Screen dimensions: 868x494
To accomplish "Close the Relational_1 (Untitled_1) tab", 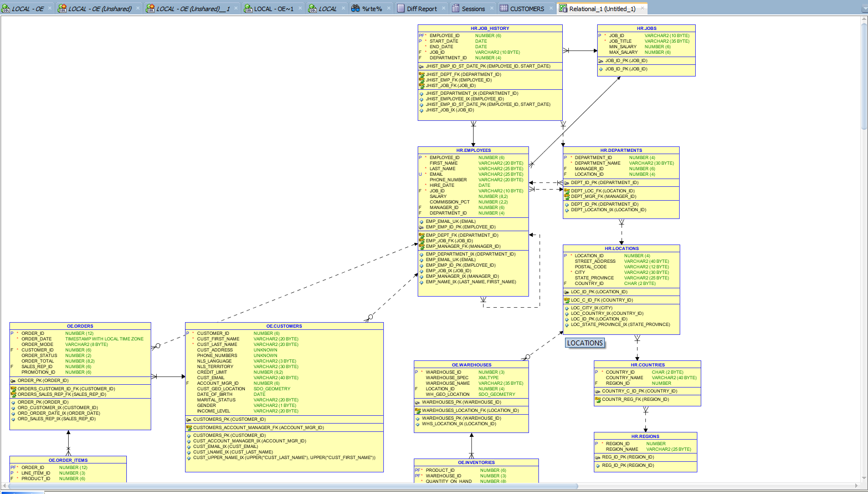I will pyautogui.click(x=643, y=8).
